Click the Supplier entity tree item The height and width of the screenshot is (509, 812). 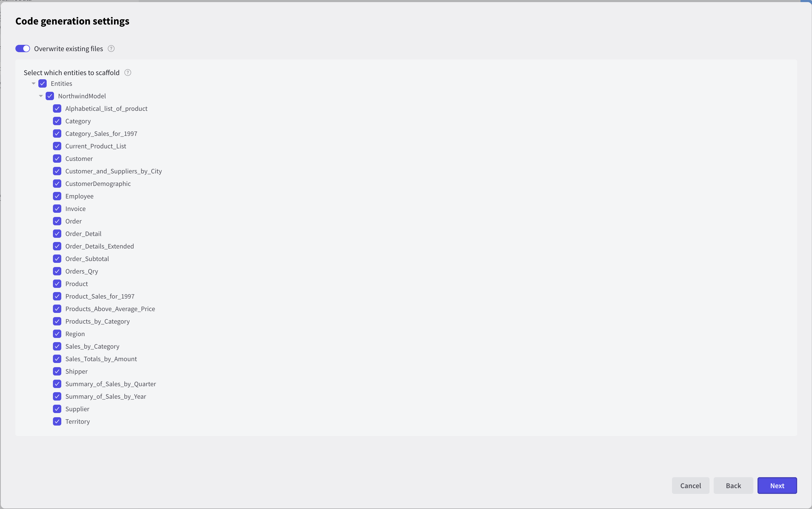[x=77, y=409]
